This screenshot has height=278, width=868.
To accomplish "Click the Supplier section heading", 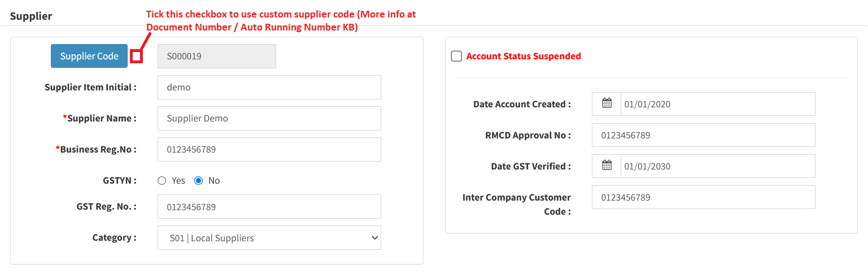I will [31, 16].
